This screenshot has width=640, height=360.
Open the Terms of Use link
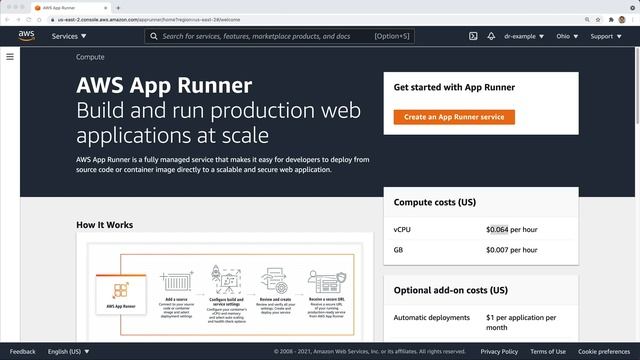point(548,351)
